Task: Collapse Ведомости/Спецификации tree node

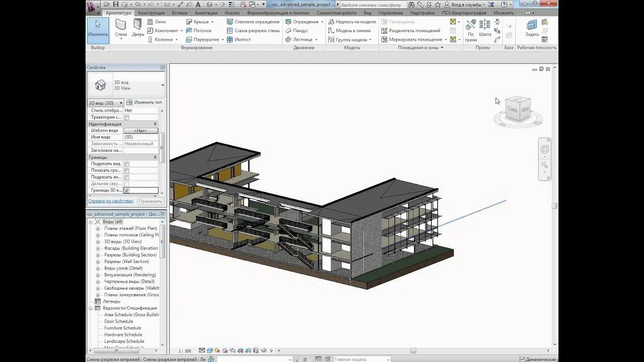Action: pos(91,308)
